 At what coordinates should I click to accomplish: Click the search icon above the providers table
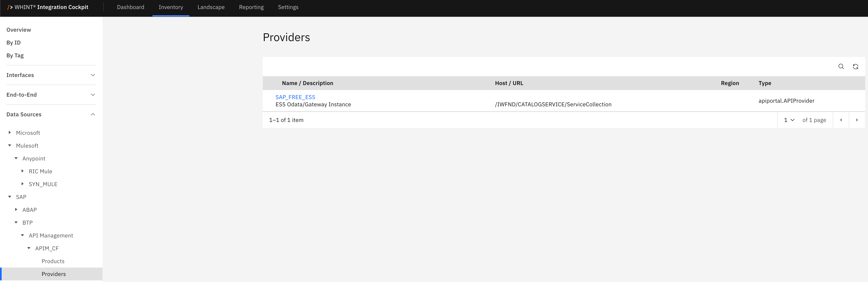(x=841, y=66)
